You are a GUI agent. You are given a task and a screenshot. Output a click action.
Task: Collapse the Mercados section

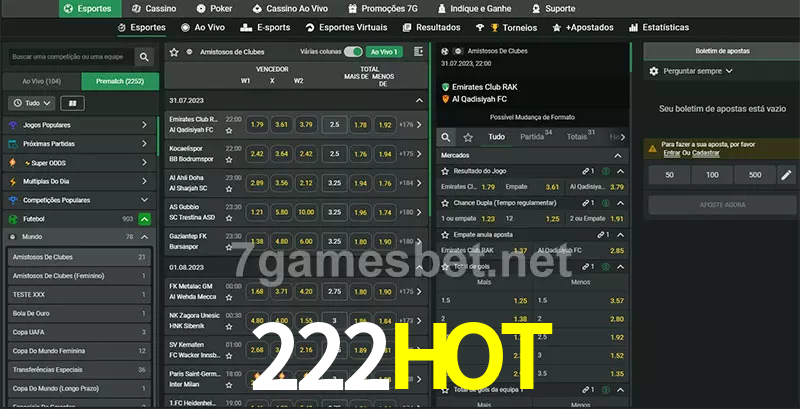pyautogui.click(x=617, y=156)
